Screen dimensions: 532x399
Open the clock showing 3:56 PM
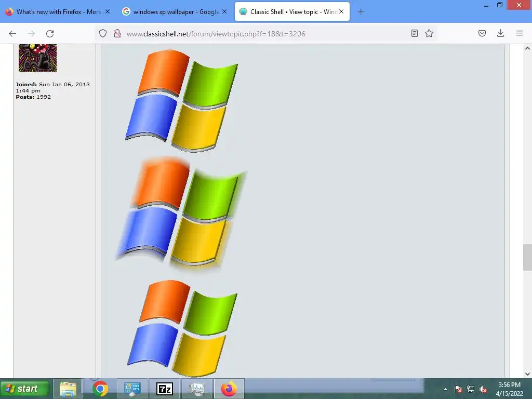509,389
